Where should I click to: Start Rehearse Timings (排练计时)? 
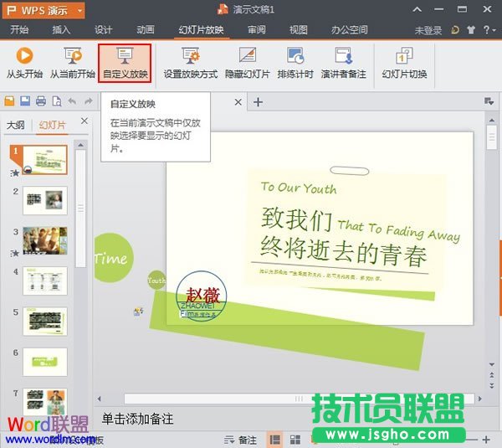click(x=295, y=64)
